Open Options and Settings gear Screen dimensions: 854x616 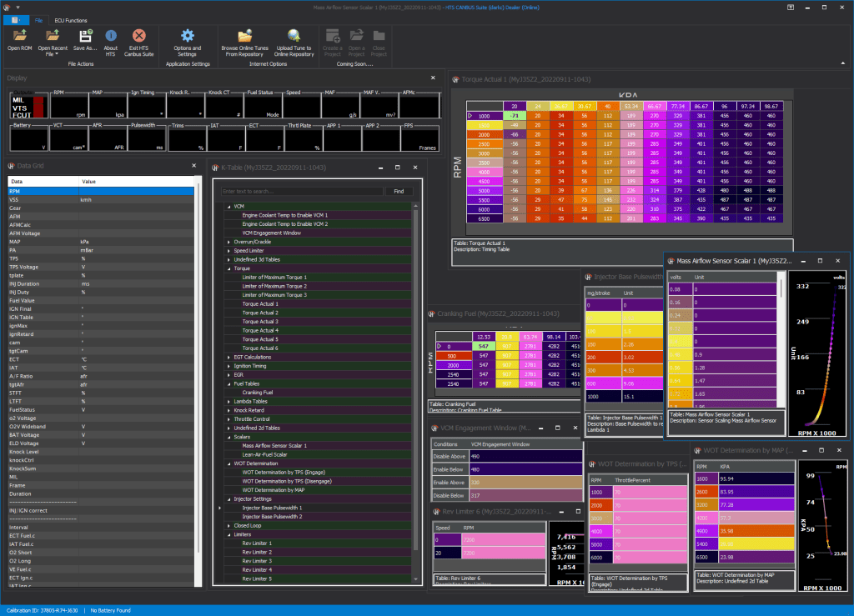187,36
